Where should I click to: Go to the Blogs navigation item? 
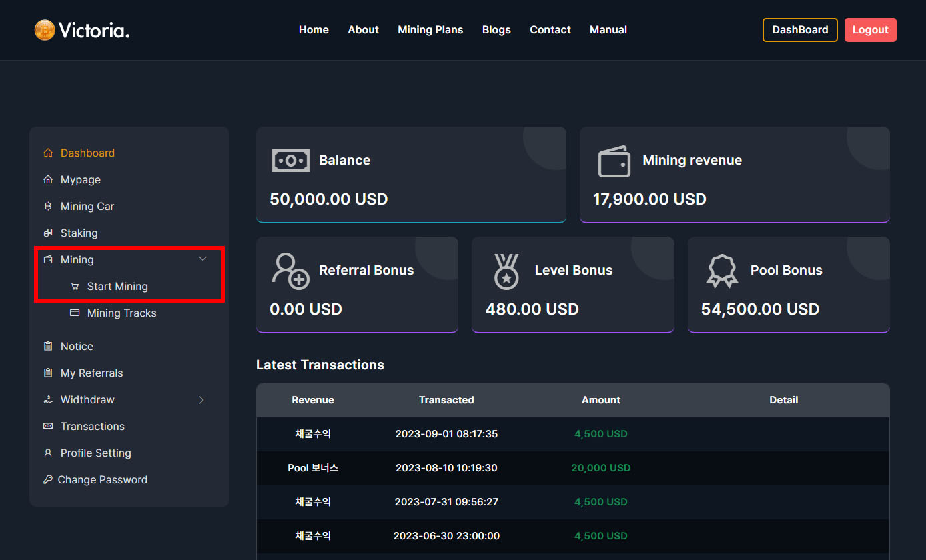496,30
